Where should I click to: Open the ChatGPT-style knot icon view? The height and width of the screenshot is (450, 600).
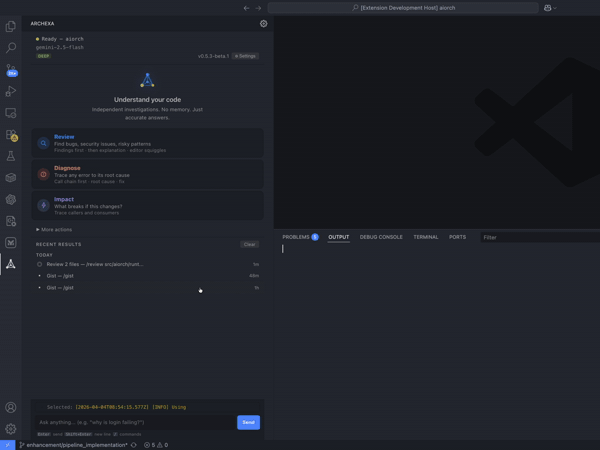(11, 199)
